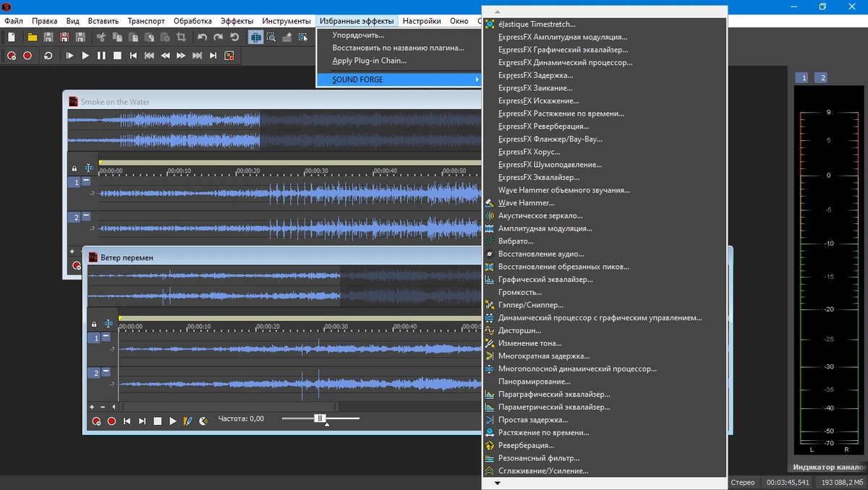
Task: Open the Правка menu
Action: (45, 21)
